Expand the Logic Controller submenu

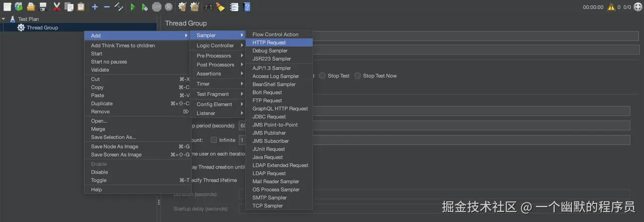pyautogui.click(x=215, y=46)
